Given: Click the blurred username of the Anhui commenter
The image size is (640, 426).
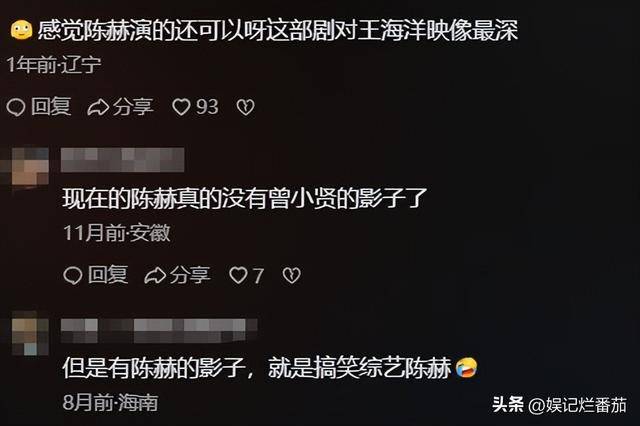Looking at the screenshot, I should (122, 160).
